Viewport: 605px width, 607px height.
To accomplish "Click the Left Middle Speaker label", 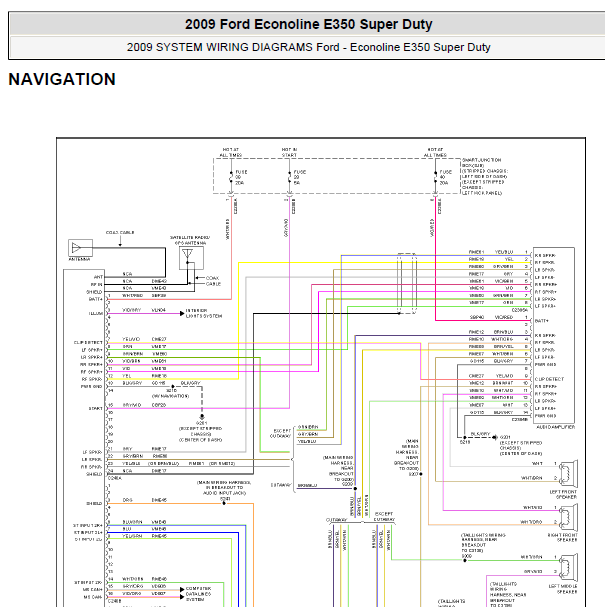I will (562, 589).
